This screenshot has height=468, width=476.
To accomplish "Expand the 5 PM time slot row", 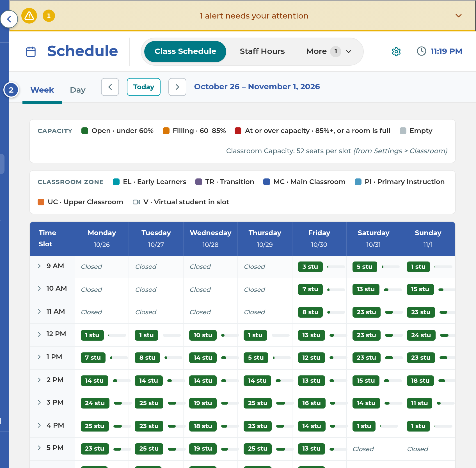I will (x=39, y=448).
